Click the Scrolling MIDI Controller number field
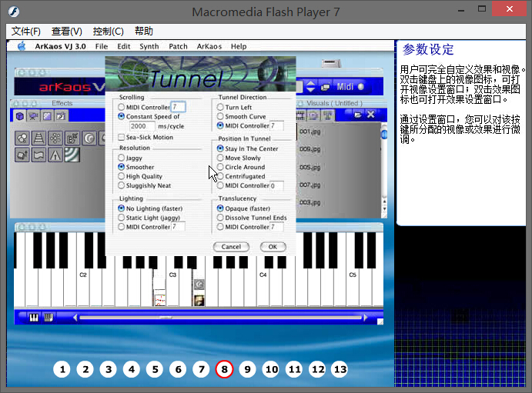The image size is (532, 393). 178,107
